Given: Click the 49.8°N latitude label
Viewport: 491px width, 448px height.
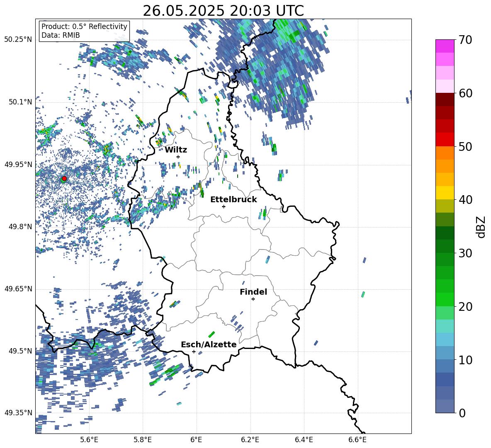Looking at the screenshot, I should [x=20, y=227].
